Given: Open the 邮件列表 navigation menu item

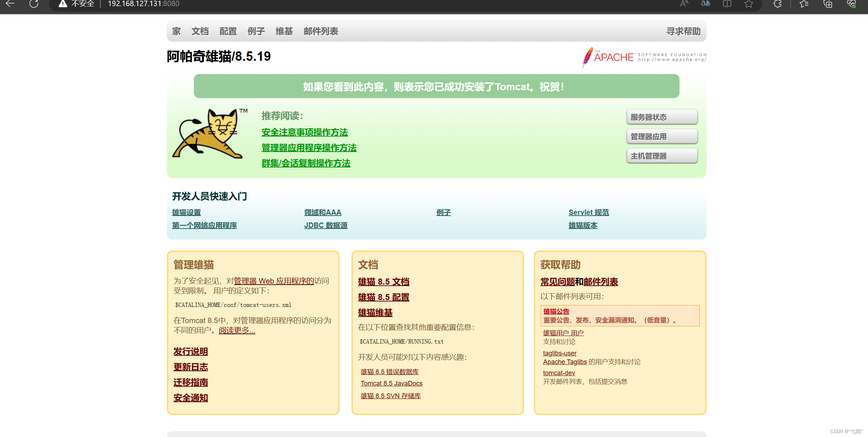Looking at the screenshot, I should (x=321, y=31).
